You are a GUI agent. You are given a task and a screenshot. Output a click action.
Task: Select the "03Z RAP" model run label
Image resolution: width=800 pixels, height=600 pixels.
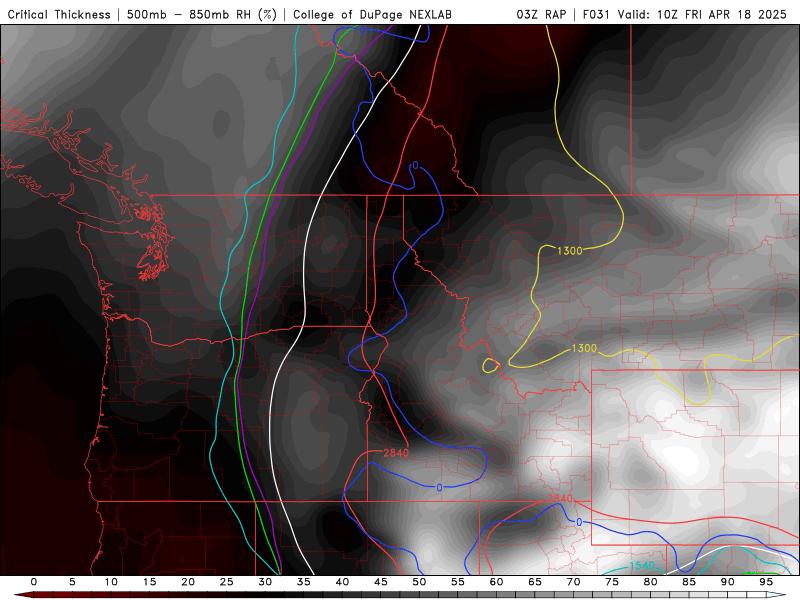[x=541, y=14]
